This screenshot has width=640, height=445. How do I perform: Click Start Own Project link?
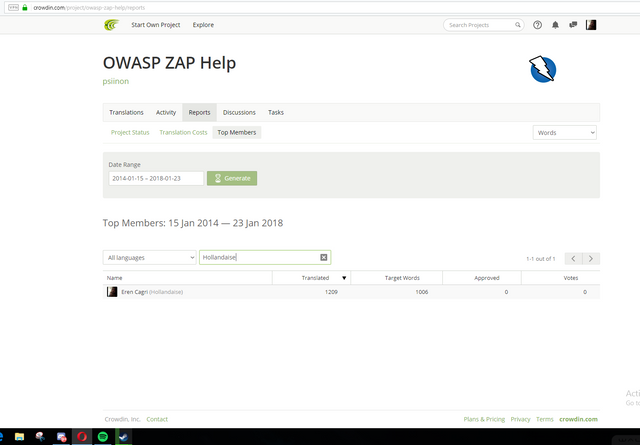point(156,25)
